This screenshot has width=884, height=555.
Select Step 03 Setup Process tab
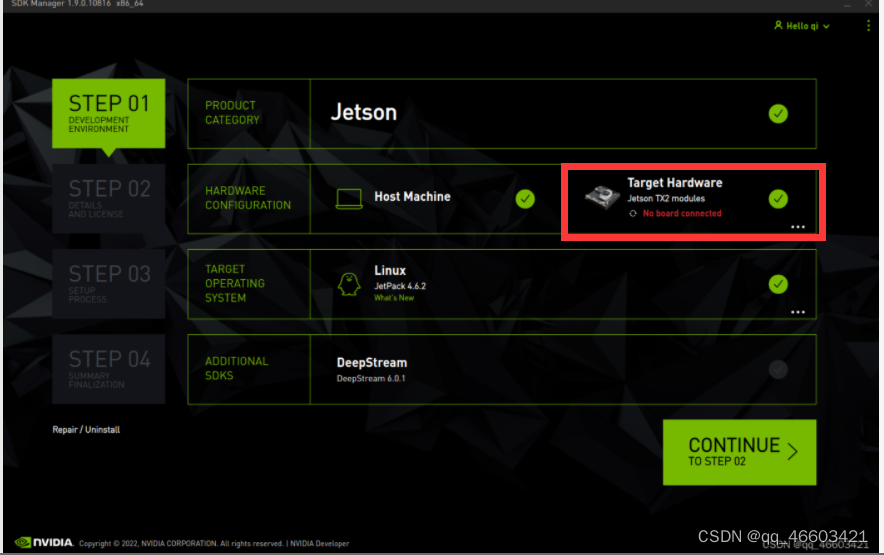[109, 284]
